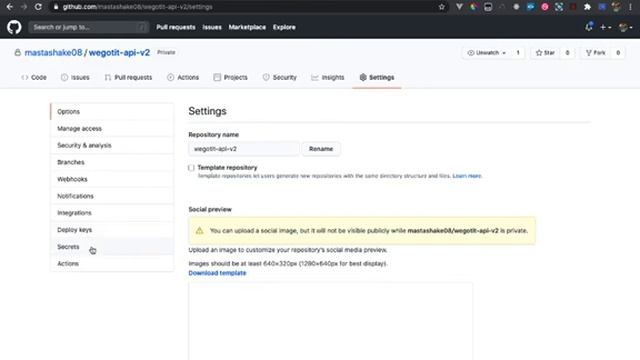Viewport: 640px width, 360px height.
Task: Switch to the Security tab
Action: 280,78
